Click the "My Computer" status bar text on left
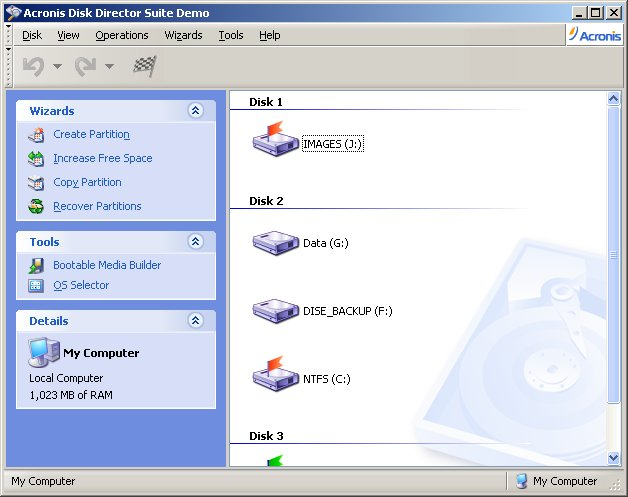628x497 pixels. [43, 481]
